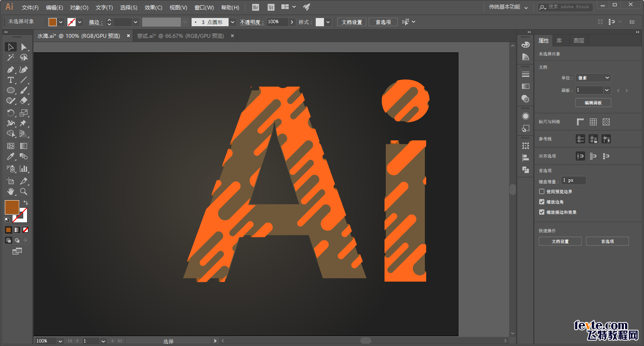Open the 3 点圆形 brush dropdown
The width and height of the screenshot is (644, 346).
(232, 22)
